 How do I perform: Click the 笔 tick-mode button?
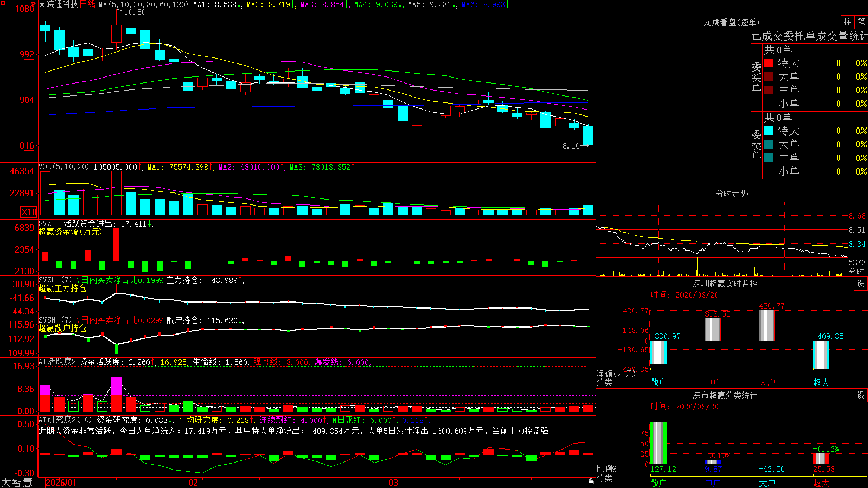[x=861, y=22]
